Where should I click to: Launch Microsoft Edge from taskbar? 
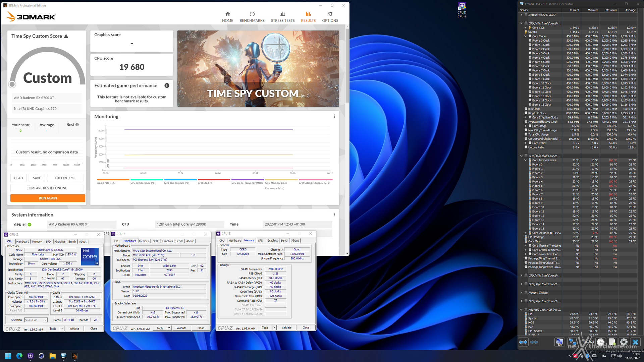(19, 356)
